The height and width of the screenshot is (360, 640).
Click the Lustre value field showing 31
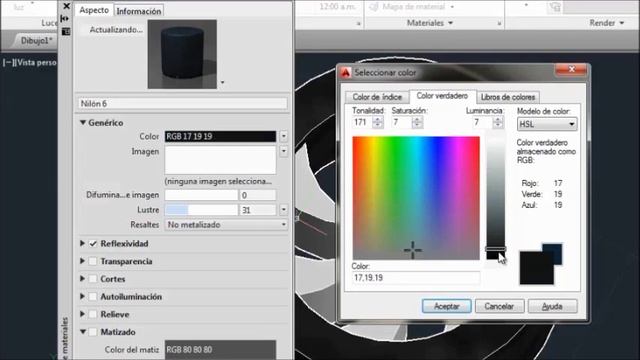[258, 210]
